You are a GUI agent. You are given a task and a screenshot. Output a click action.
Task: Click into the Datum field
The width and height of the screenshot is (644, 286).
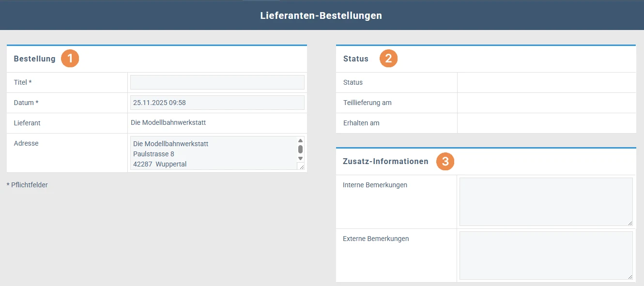[x=217, y=103]
